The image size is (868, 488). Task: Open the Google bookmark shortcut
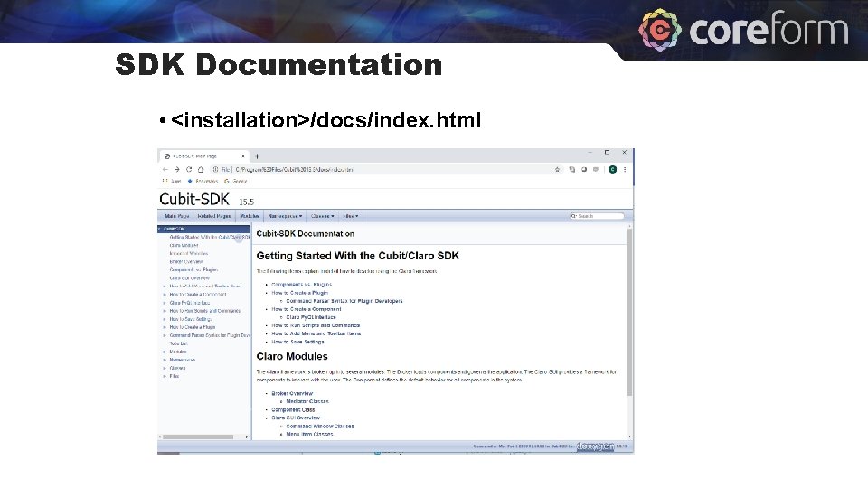pyautogui.click(x=236, y=181)
